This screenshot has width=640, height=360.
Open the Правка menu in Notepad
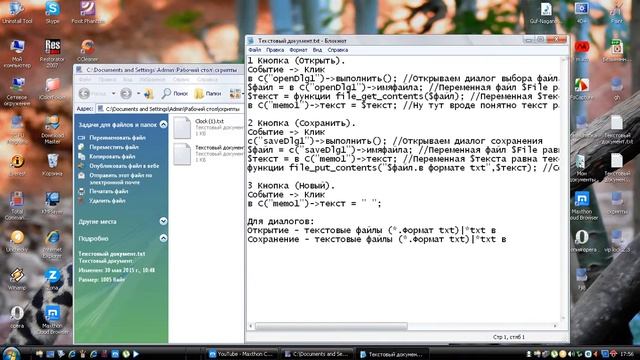tap(275, 50)
